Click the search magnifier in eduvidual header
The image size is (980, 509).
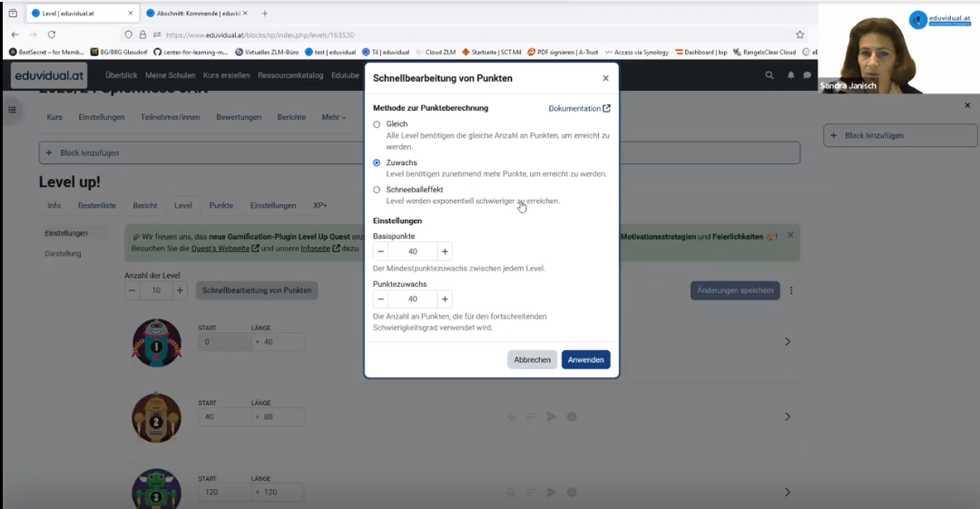pyautogui.click(x=769, y=75)
